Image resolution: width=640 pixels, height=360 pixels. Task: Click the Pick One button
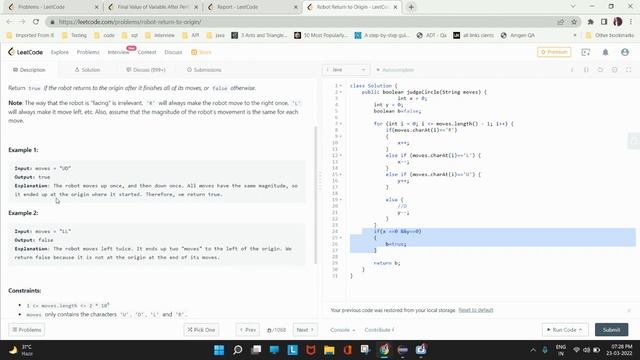[201, 330]
